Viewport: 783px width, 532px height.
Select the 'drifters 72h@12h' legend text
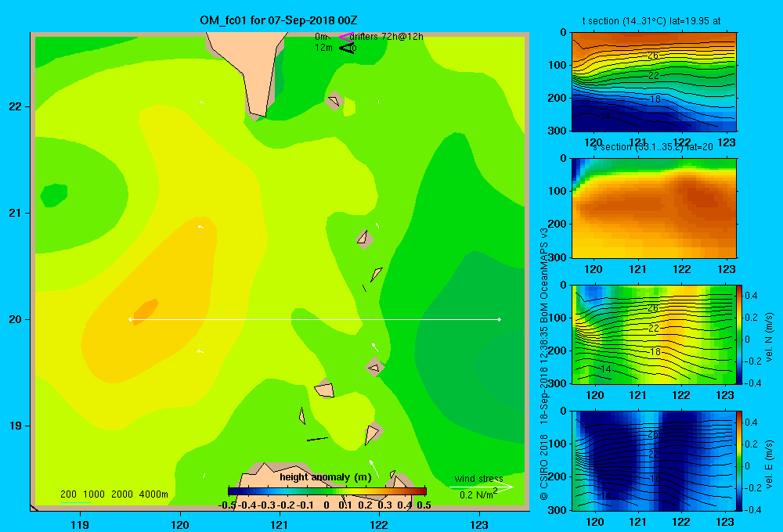click(387, 37)
